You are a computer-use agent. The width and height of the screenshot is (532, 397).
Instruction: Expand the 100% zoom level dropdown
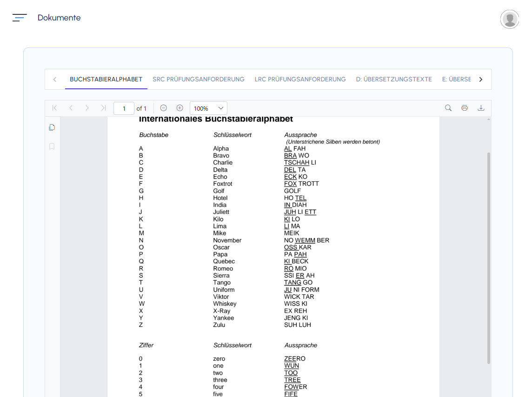(208, 108)
